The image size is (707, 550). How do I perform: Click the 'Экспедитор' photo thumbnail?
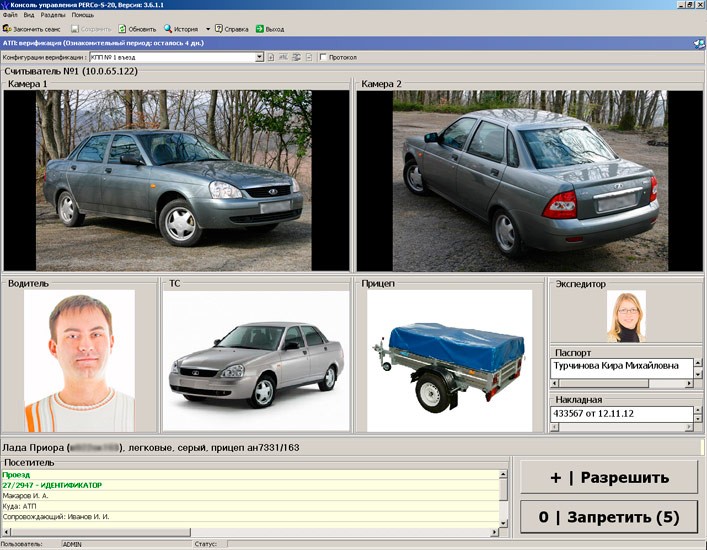(x=626, y=317)
